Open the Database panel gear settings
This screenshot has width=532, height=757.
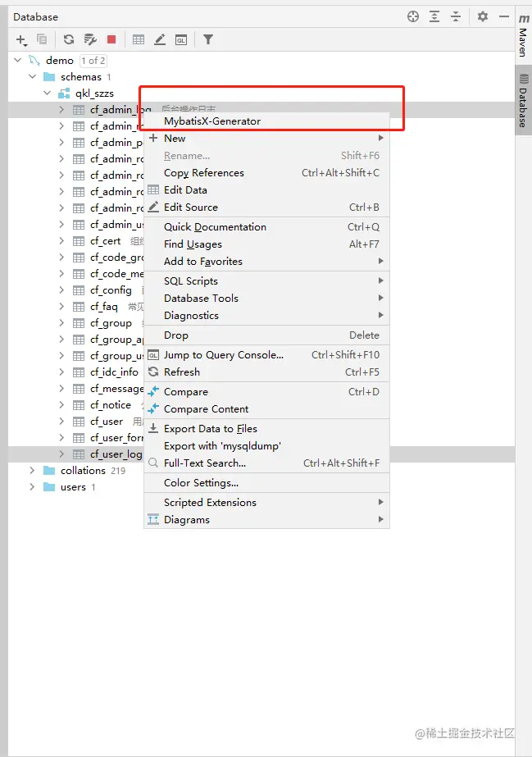click(482, 16)
